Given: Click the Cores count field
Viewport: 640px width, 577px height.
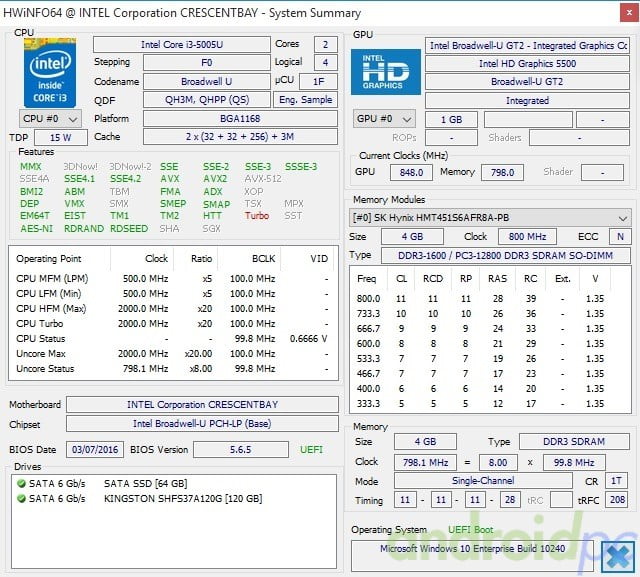Looking at the screenshot, I should (x=326, y=44).
